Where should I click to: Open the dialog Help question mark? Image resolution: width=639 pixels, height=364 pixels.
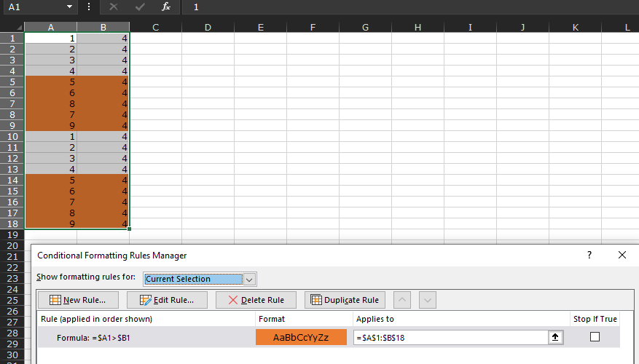click(589, 255)
